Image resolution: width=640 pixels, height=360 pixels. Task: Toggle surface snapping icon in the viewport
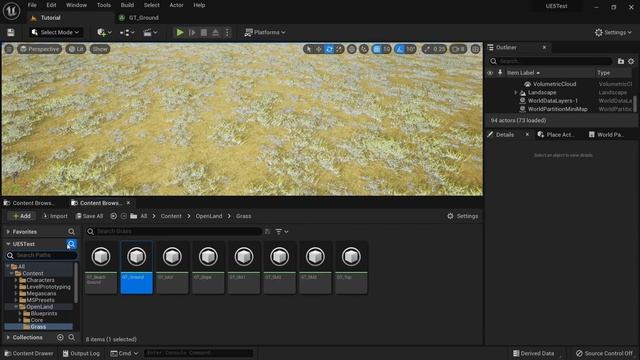364,49
